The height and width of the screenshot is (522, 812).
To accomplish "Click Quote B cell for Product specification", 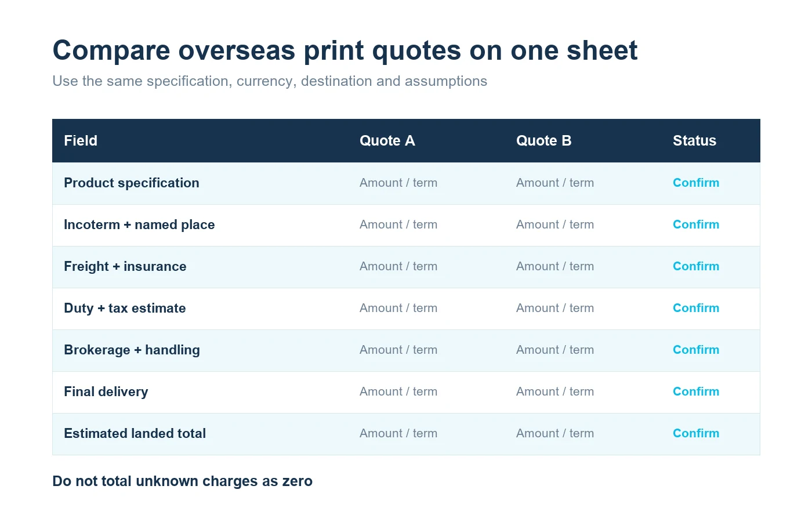I will 555,183.
